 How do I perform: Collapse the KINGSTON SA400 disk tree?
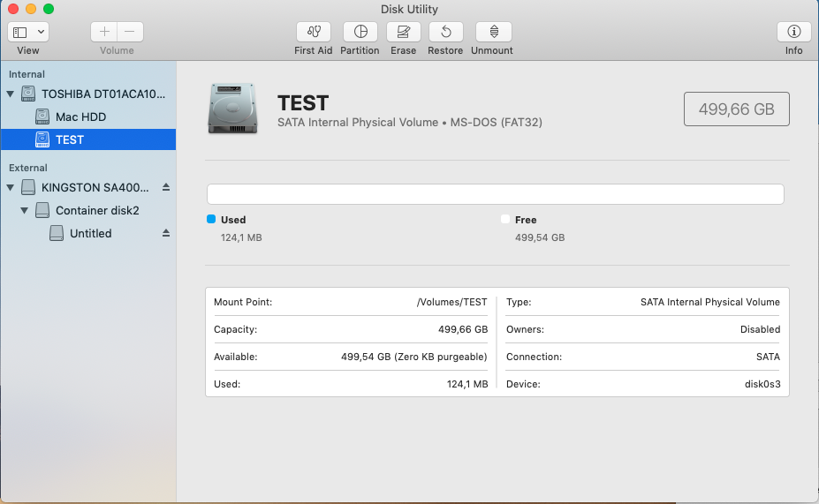pyautogui.click(x=10, y=187)
